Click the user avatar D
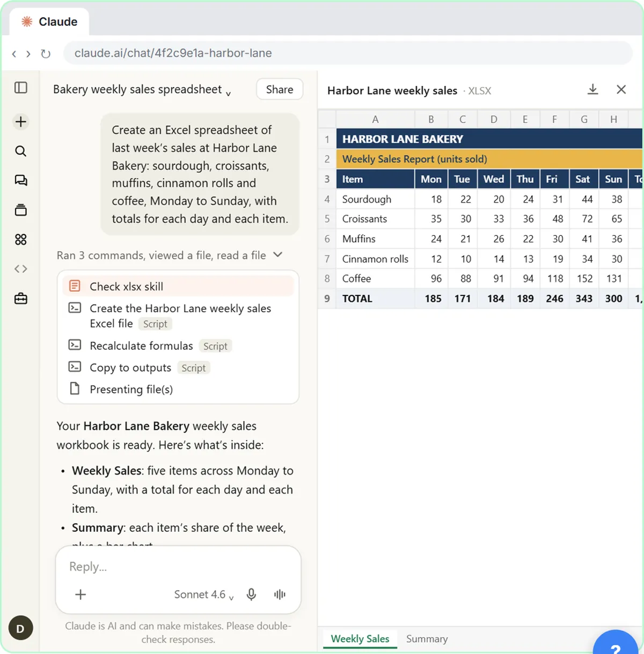Screen dimensions: 644x654 [x=20, y=628]
